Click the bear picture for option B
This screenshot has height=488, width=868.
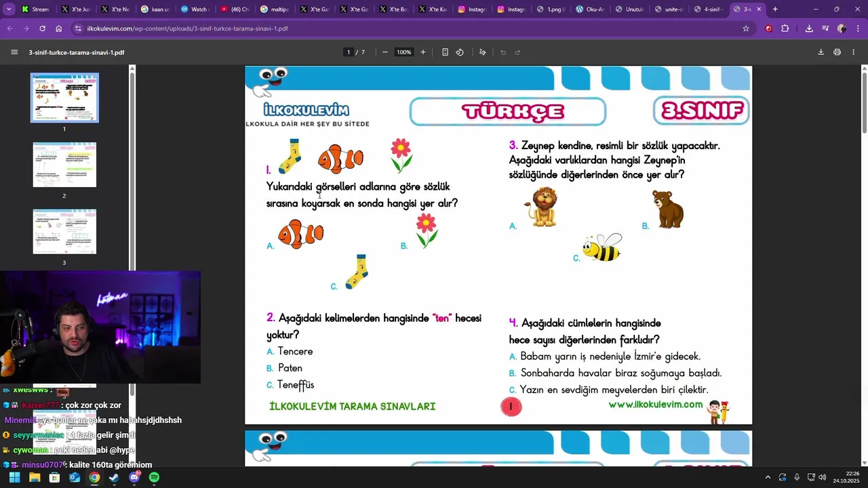[668, 209]
